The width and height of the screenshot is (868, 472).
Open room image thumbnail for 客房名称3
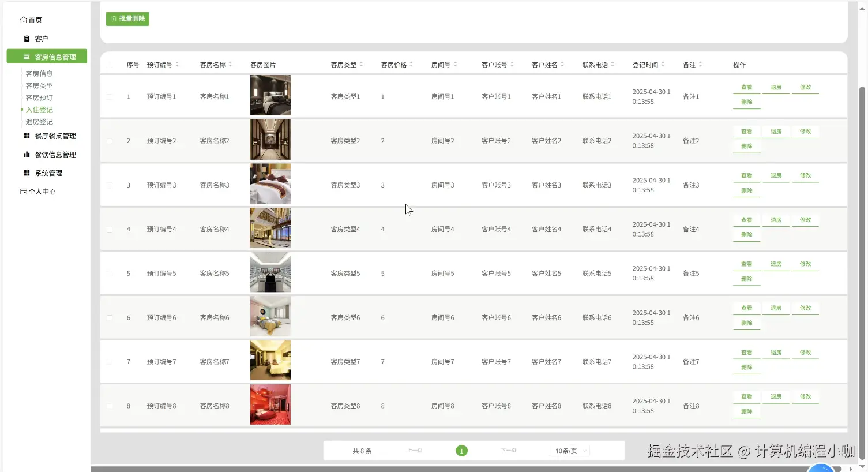[270, 183]
